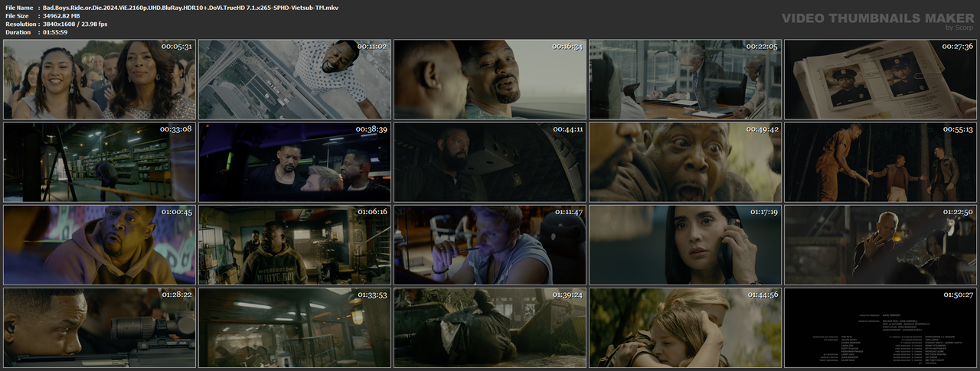Select the thumbnail timestamped 01:39:24
Viewport: 980px width, 371px height.
(x=490, y=327)
